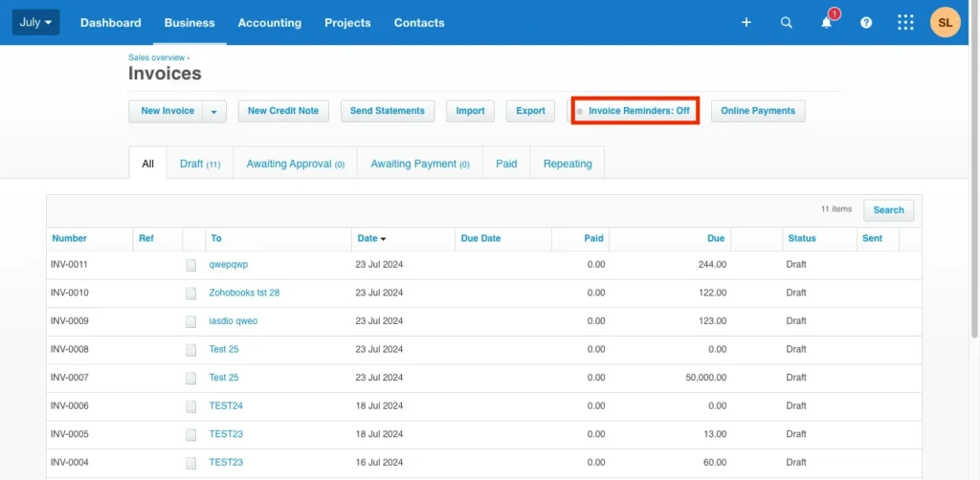The width and height of the screenshot is (980, 480).
Task: Open the TEST24 contact link
Action: (x=226, y=405)
